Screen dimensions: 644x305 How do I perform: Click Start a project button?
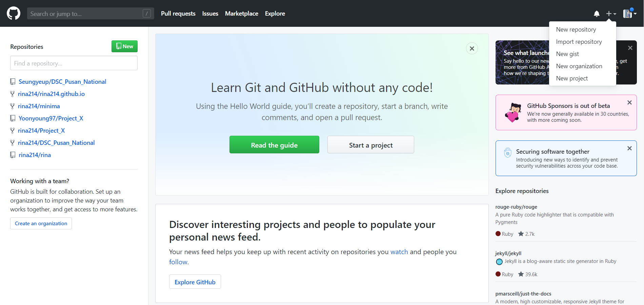point(371,145)
